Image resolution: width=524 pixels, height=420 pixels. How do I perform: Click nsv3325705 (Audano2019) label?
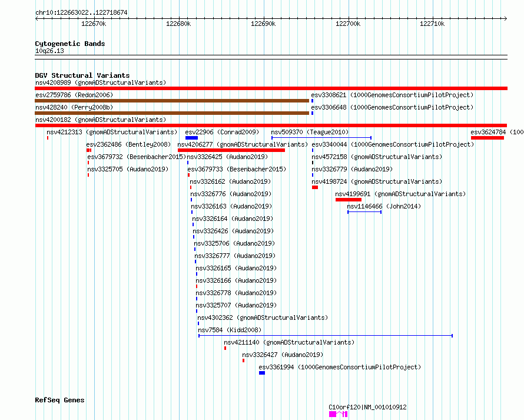pyautogui.click(x=128, y=169)
